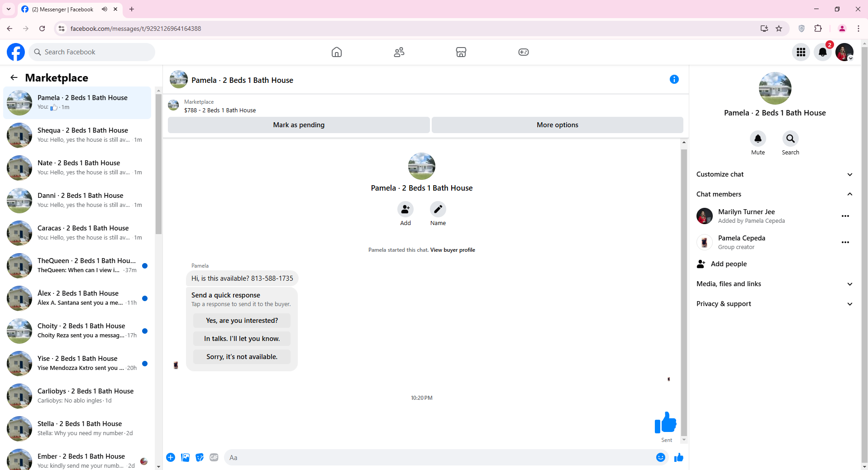868x470 pixels.
Task: Open options for Marilyn Turner Jee
Action: click(x=845, y=216)
